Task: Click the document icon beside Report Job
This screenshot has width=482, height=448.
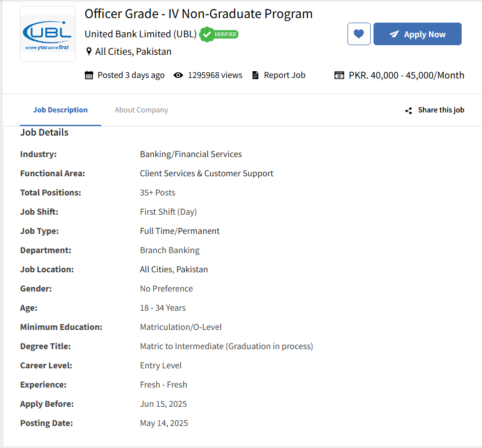Action: point(255,75)
